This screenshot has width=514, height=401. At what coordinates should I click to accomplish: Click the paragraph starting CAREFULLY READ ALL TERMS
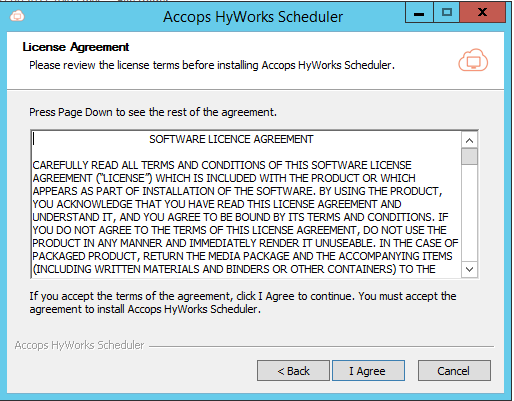[x=245, y=217]
